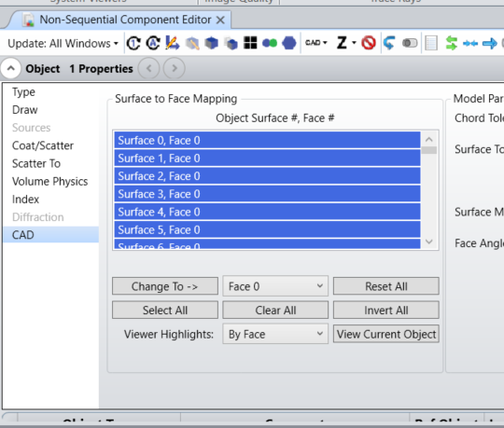Click the blue hexagon icon
This screenshot has width=504, height=428.
(x=289, y=43)
